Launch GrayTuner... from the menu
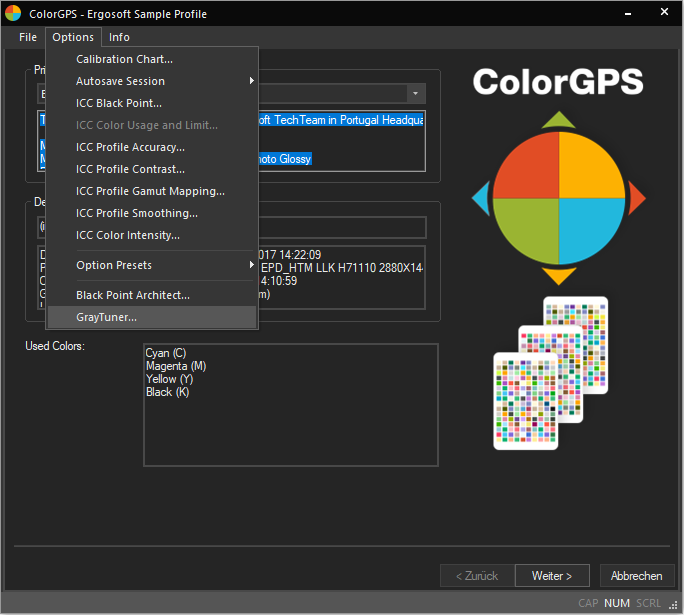This screenshot has height=615, width=684. (x=152, y=317)
